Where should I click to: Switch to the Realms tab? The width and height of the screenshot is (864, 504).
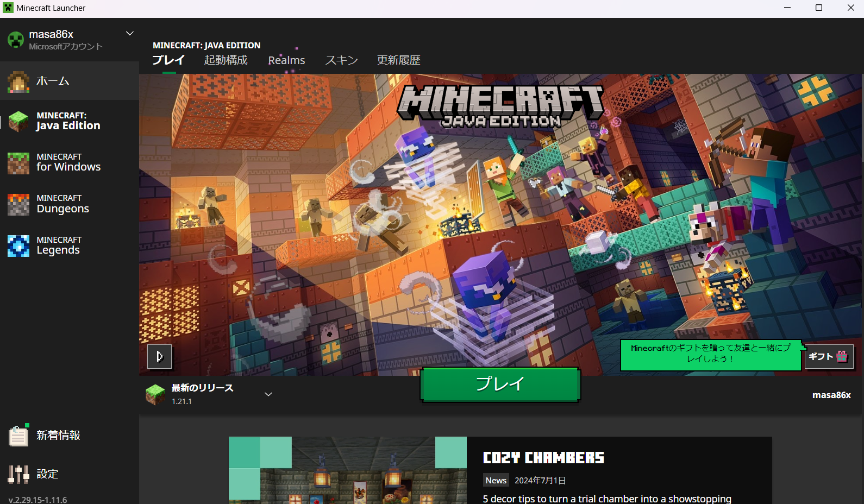pos(286,60)
